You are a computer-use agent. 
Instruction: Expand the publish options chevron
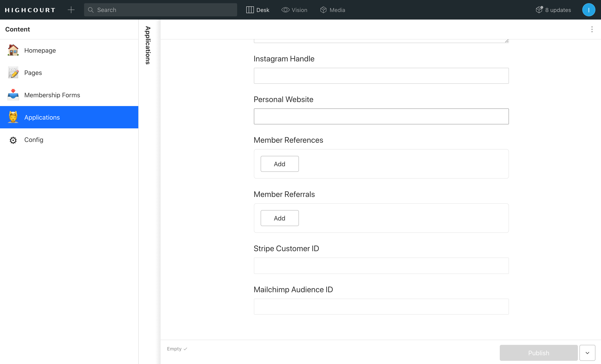[x=587, y=353]
